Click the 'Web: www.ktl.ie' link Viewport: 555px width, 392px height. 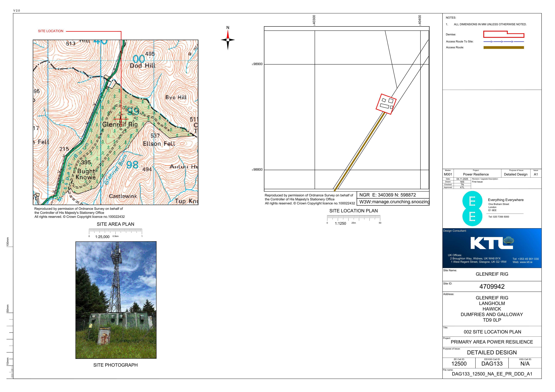click(522, 262)
